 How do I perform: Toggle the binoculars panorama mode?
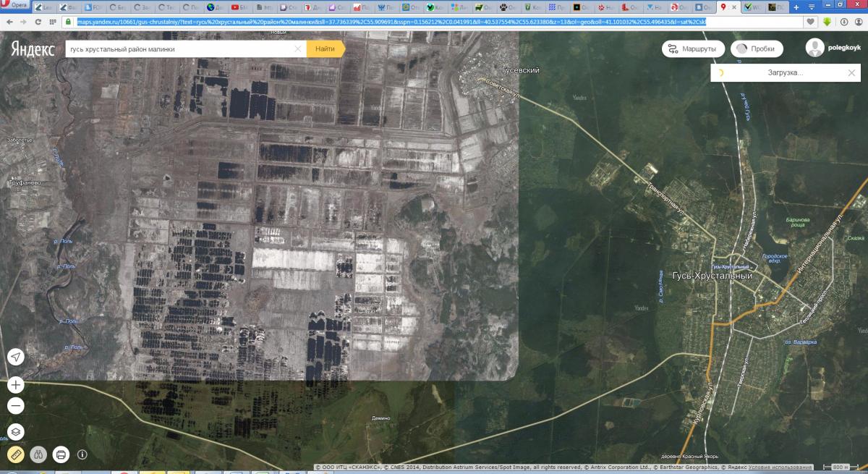pos(38,454)
